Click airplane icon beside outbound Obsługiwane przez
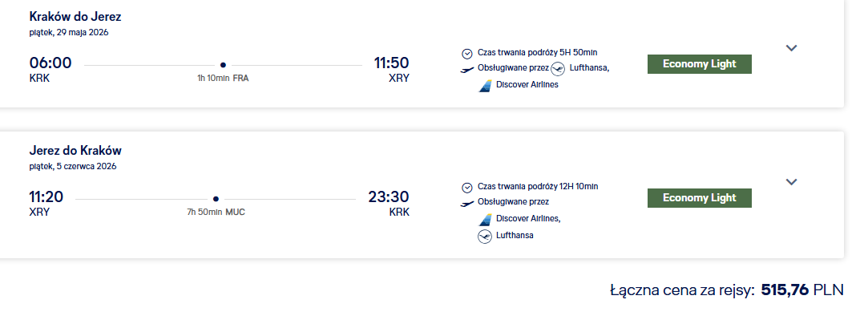868x320 pixels. [467, 70]
